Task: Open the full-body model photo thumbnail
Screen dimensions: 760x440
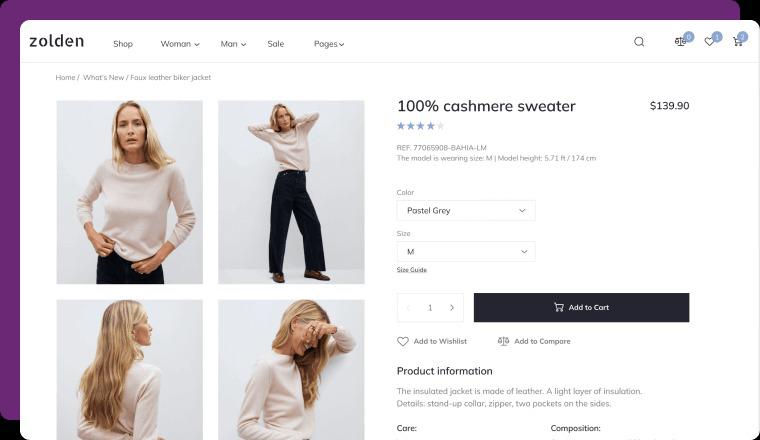Action: (291, 192)
